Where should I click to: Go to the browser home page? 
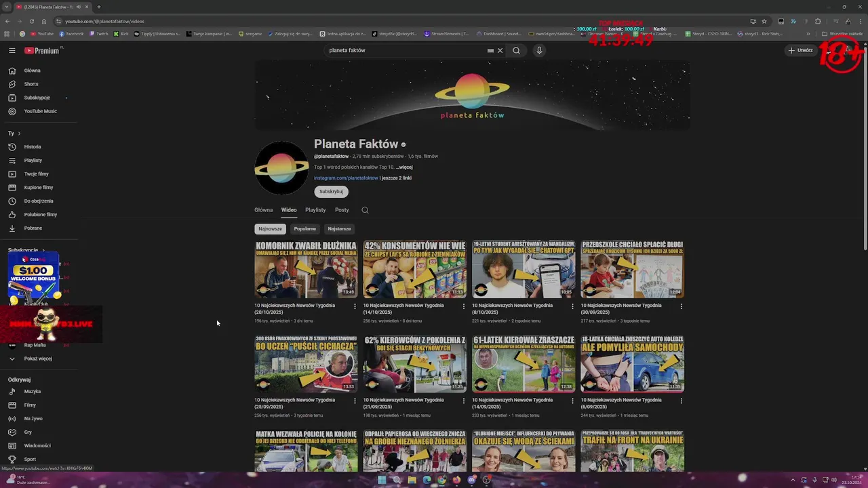point(44,21)
